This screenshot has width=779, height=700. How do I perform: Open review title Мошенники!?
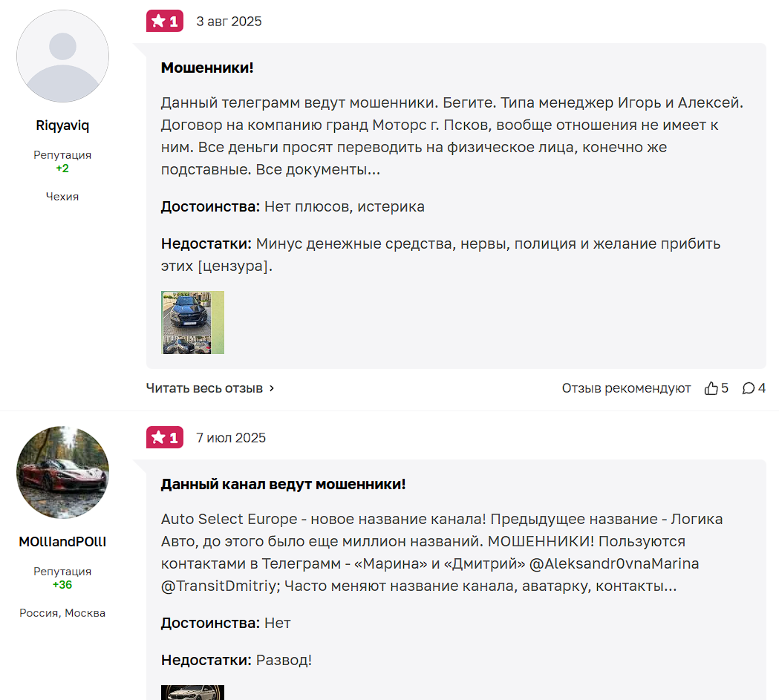207,68
